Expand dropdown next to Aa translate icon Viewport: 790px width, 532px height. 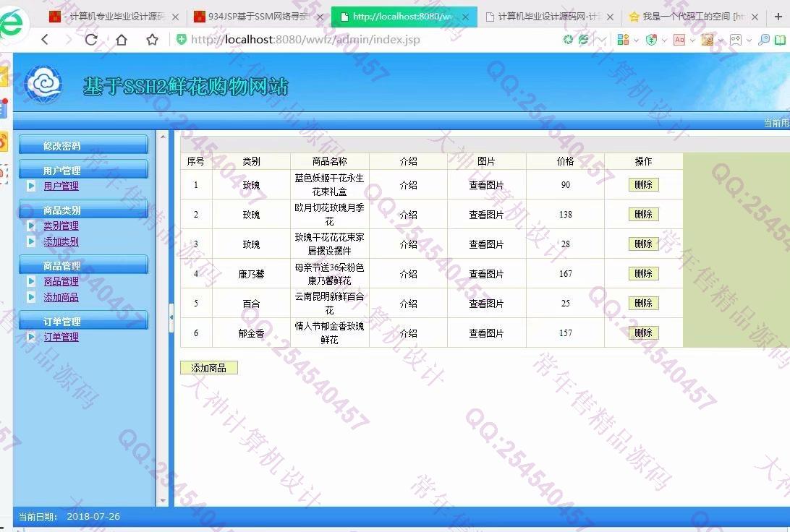click(x=692, y=40)
